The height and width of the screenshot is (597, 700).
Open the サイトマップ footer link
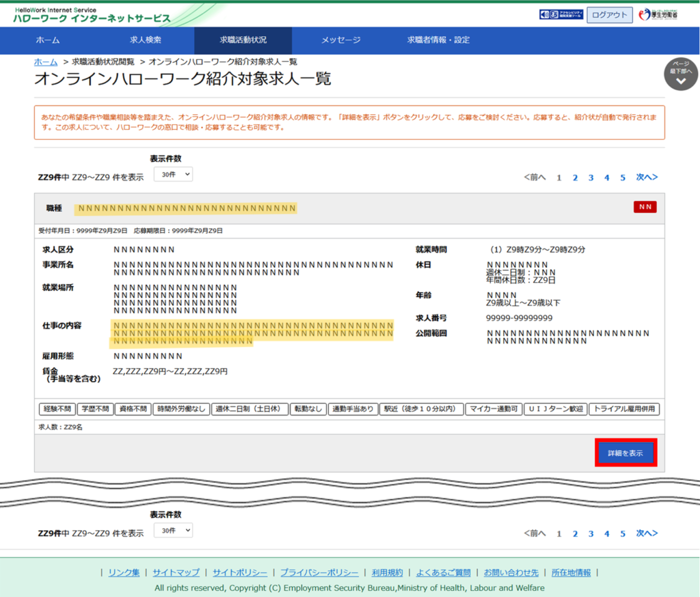pyautogui.click(x=176, y=572)
